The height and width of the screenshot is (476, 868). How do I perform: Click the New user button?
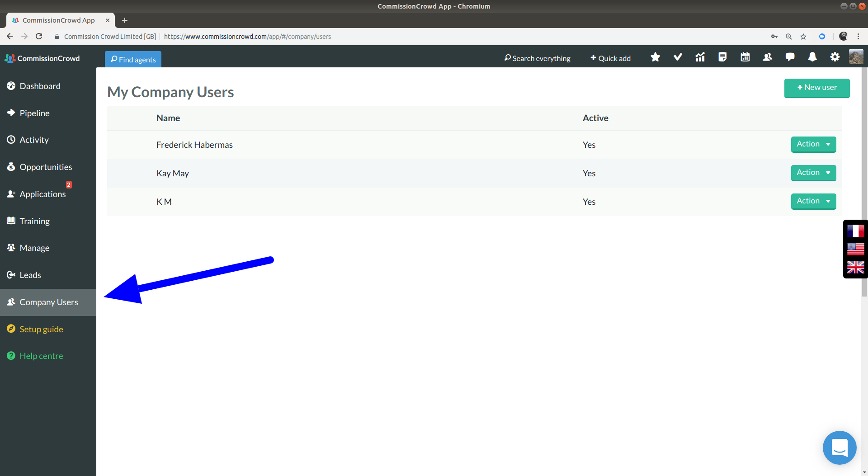pos(816,88)
